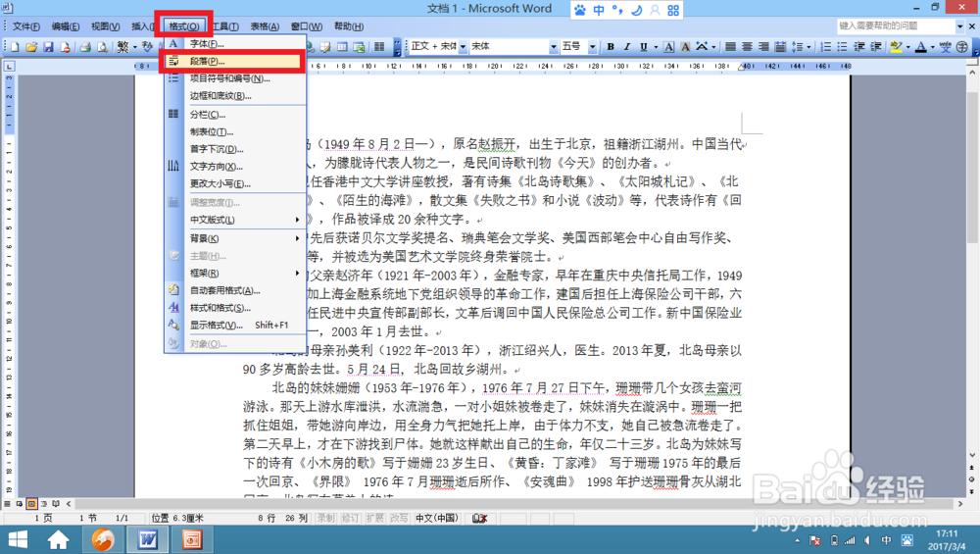Switch to Reading Layout view
This screenshot has height=554, width=980.
point(56,503)
